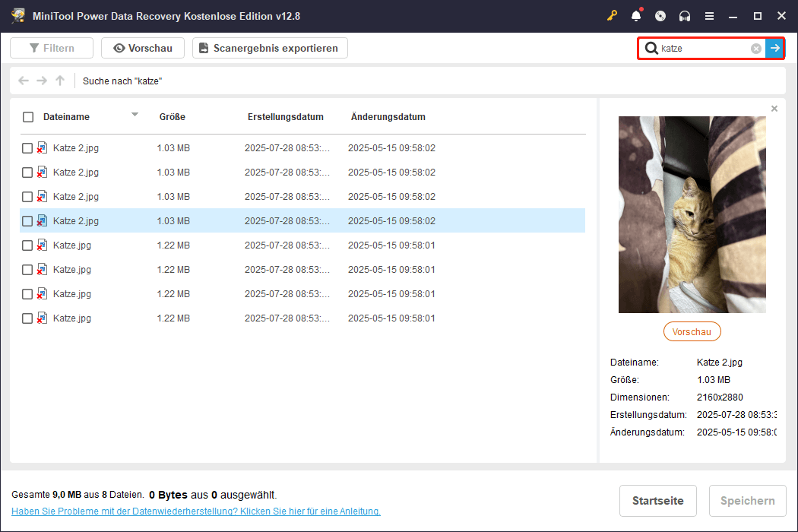Select Scanergebnis exportieren
798x532 pixels.
270,47
